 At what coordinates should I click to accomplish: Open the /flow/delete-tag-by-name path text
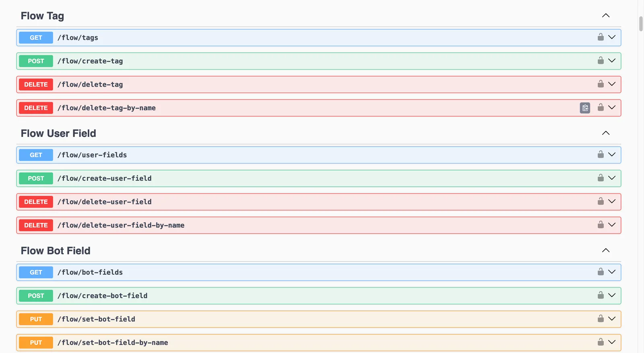106,108
